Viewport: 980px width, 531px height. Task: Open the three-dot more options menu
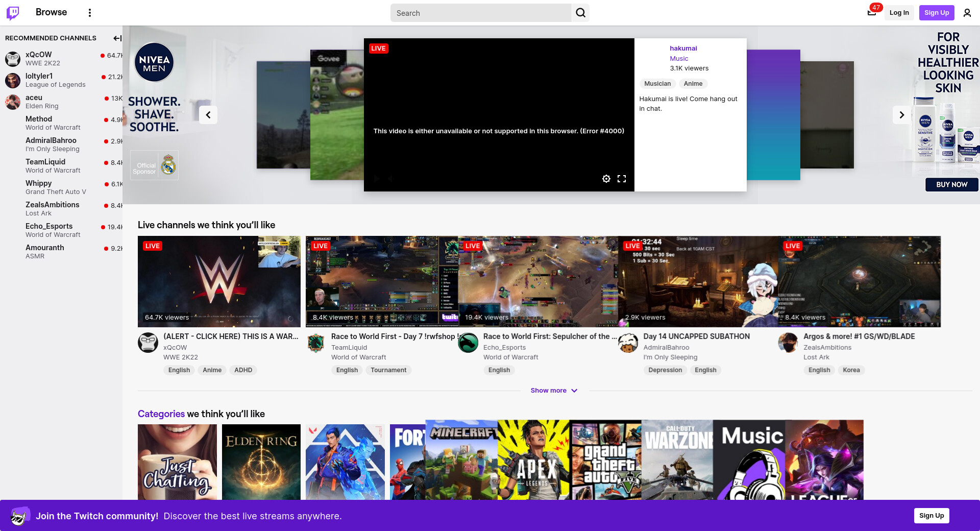(x=90, y=13)
